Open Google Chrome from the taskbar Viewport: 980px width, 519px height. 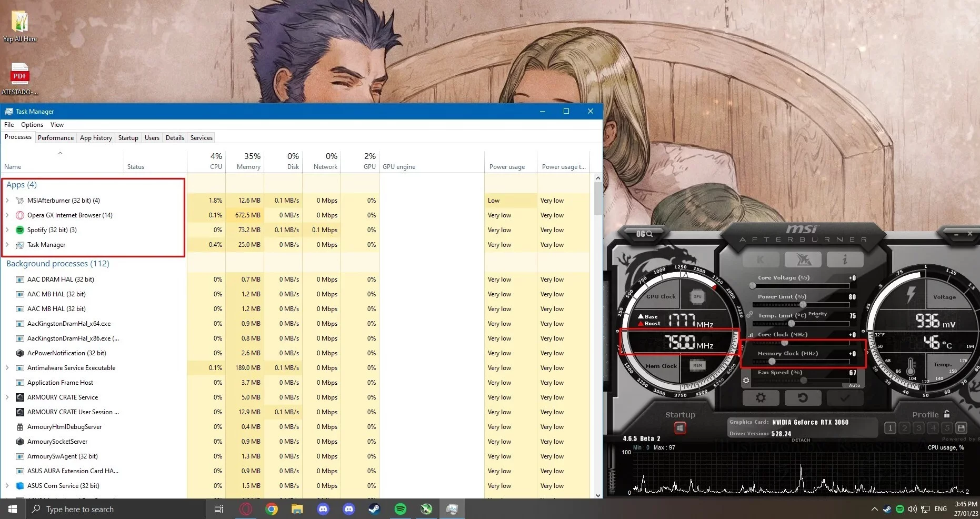[272, 509]
